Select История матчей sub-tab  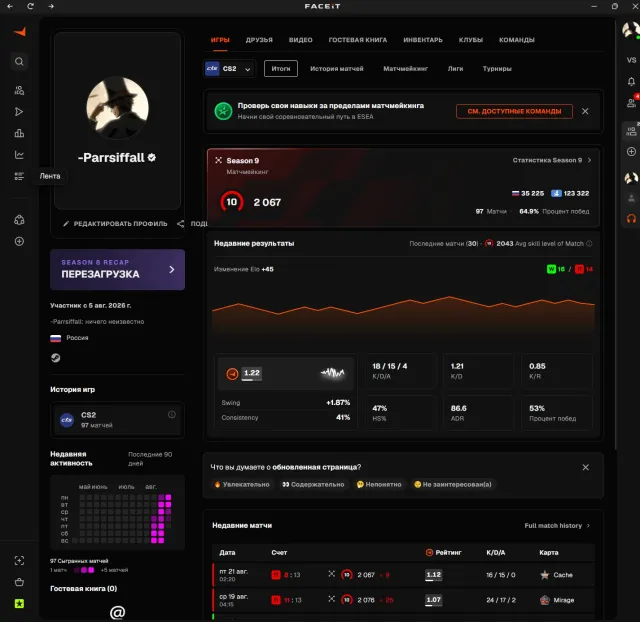(x=337, y=69)
